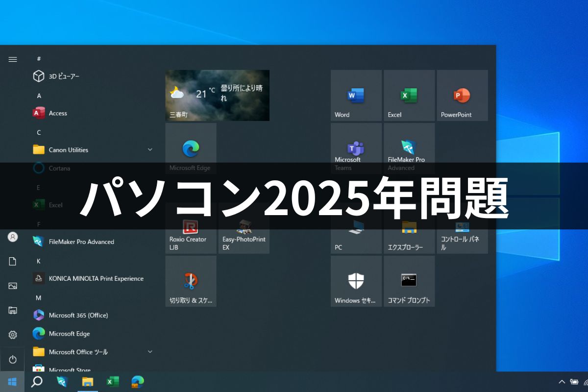Show hidden system tray icons
Image resolution: width=588 pixels, height=392 pixels.
click(x=562, y=381)
